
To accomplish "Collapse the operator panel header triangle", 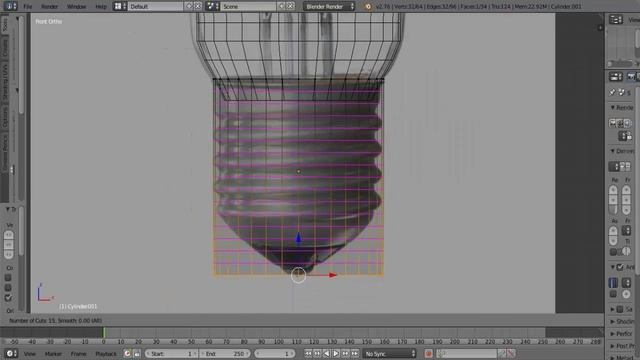I will pyautogui.click(x=7, y=209).
